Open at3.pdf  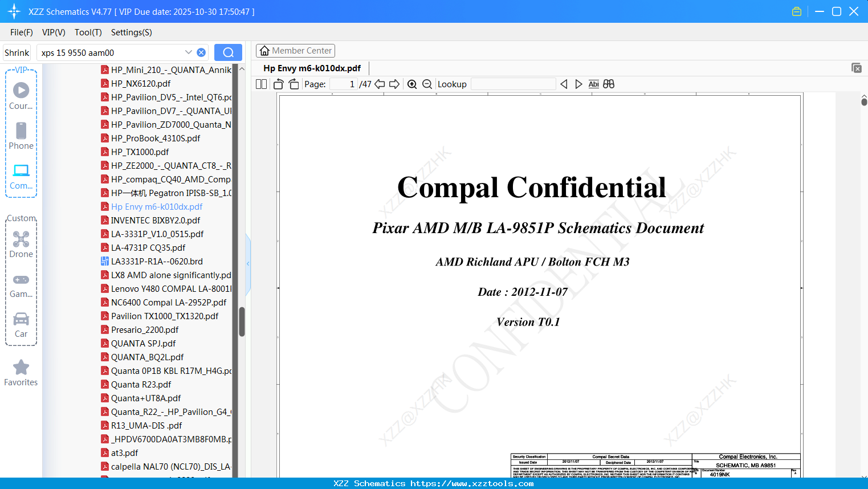[124, 453]
